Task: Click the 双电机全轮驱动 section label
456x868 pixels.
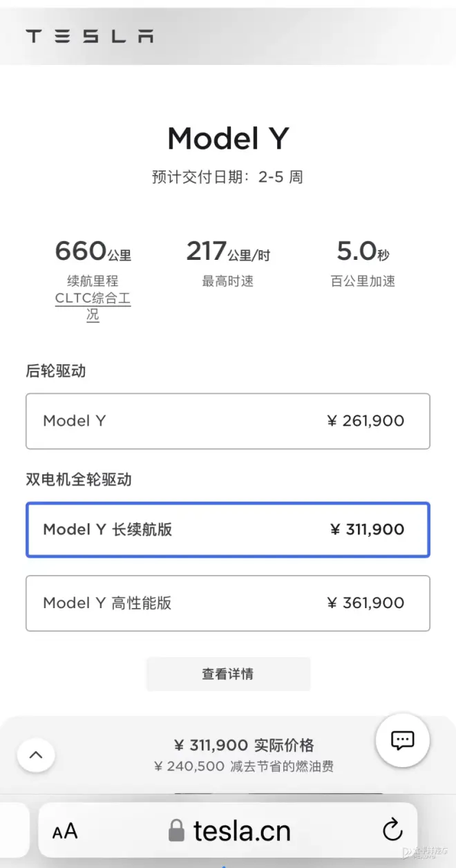Action: pos(79,480)
